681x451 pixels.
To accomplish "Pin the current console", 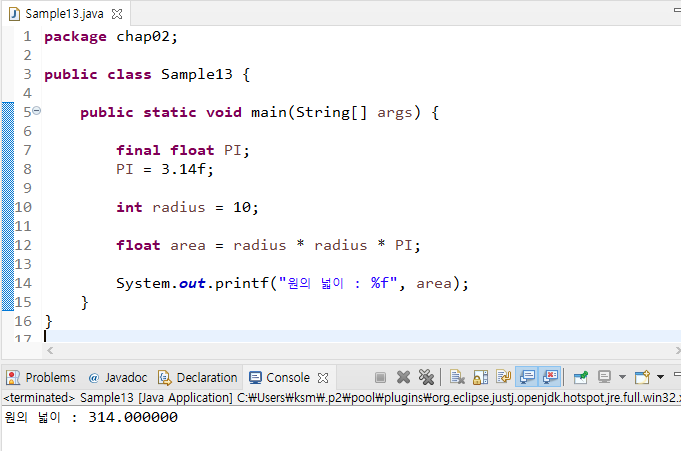I will click(581, 378).
